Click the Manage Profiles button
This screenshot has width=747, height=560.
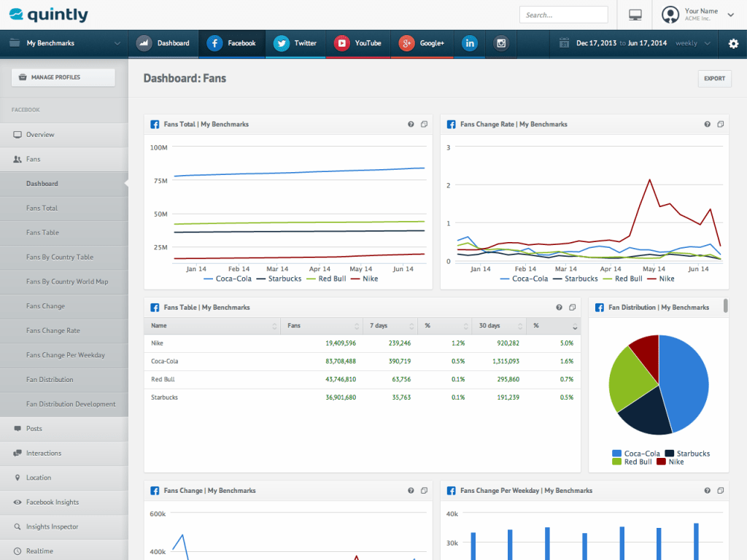tap(63, 77)
